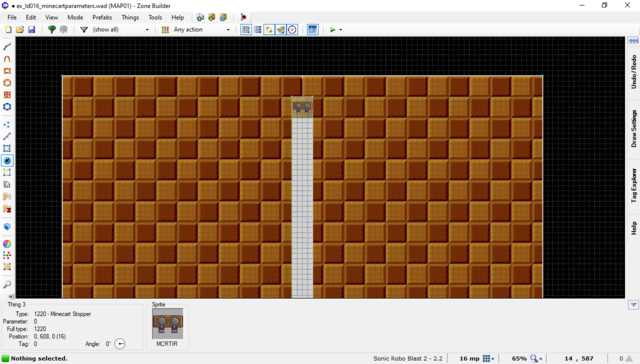
Task: Open the Things menu
Action: [x=130, y=18]
